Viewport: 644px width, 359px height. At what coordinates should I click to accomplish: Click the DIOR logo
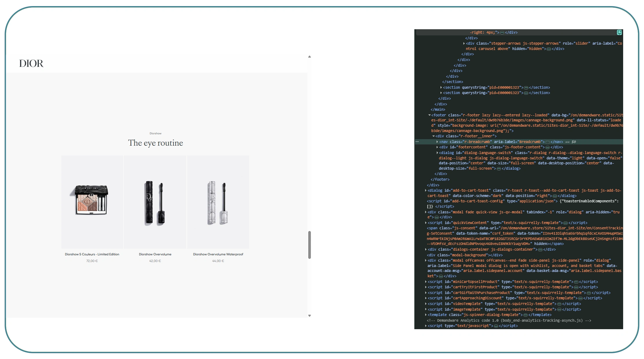pos(31,63)
